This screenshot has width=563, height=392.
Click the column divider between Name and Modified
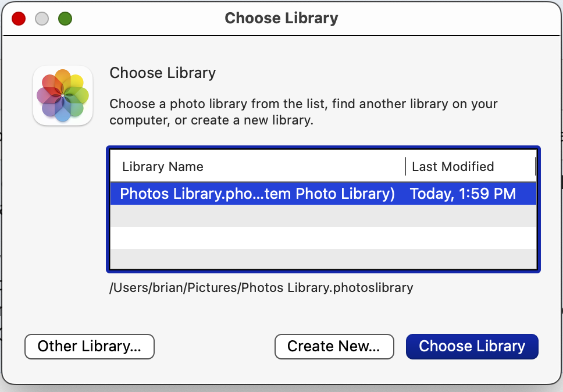click(405, 166)
